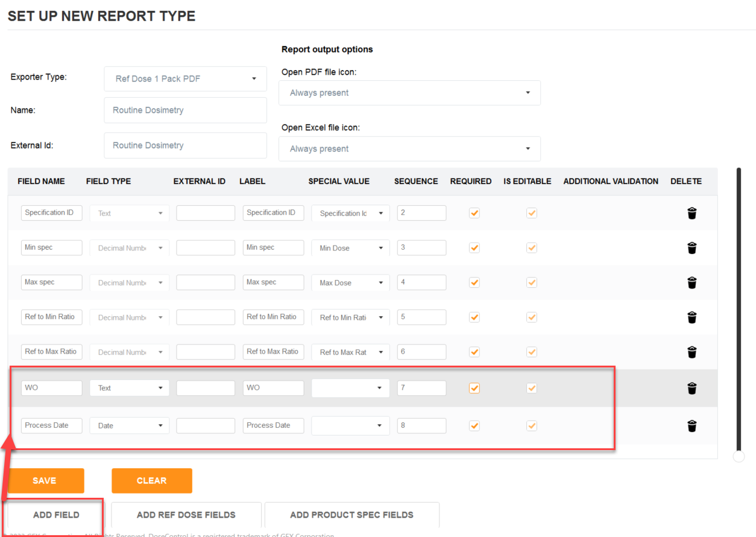
Task: Click Field Name input Ref to Max Ratio
Action: (52, 352)
